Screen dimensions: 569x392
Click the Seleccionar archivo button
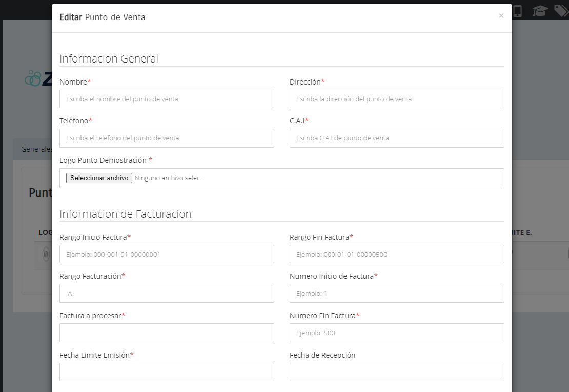click(x=99, y=178)
